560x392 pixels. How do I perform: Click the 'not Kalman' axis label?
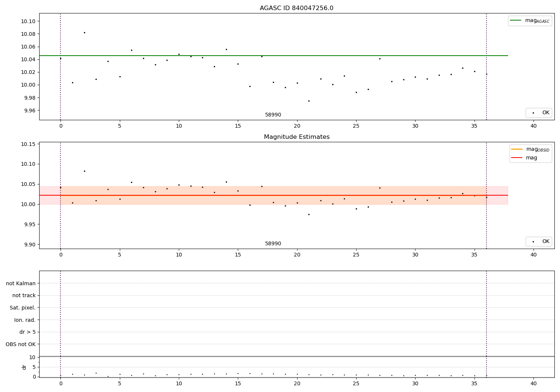(x=21, y=283)
